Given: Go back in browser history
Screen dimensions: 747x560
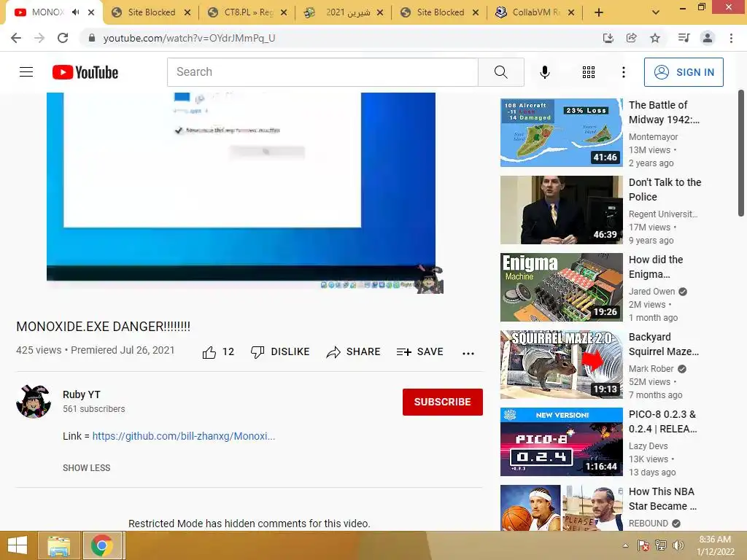Looking at the screenshot, I should [x=16, y=38].
